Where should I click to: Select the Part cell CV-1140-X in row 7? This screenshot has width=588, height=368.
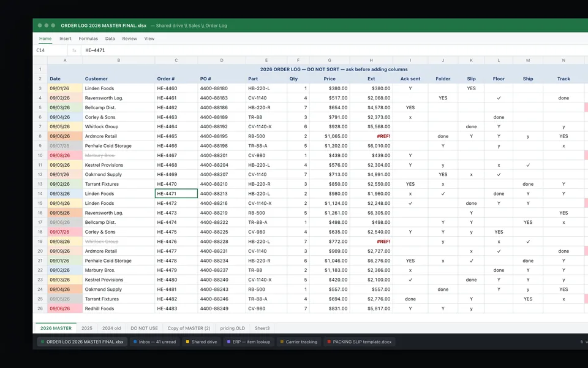tap(266, 127)
